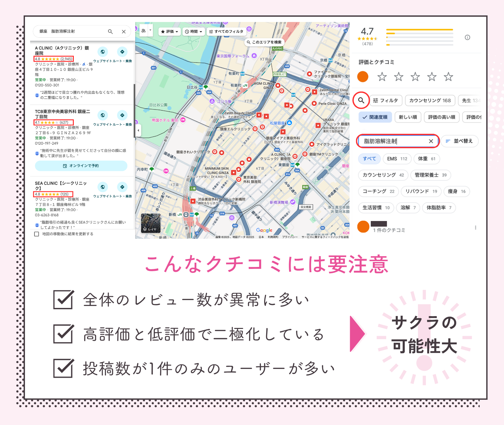
Task: Click the Perle Clinic GINZA map pin
Action: point(314,104)
